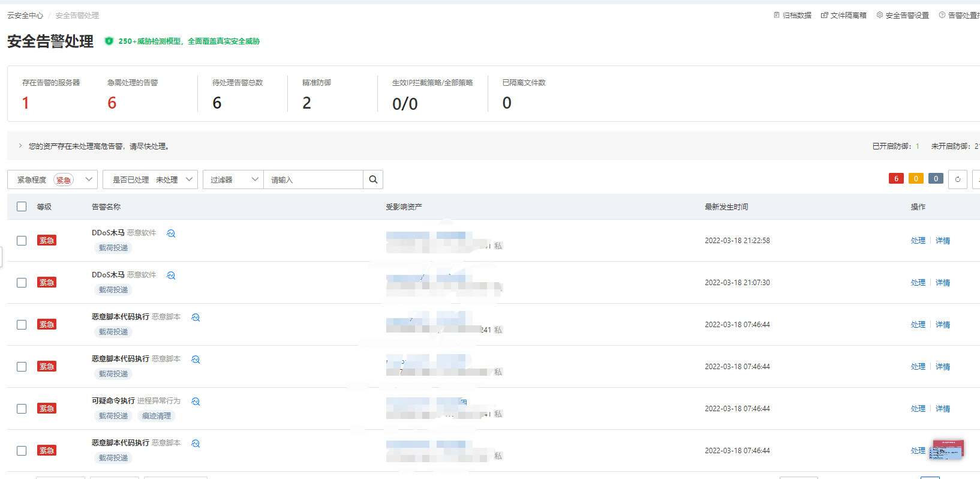
Task: Click the green shield icon near title
Action: tap(109, 41)
